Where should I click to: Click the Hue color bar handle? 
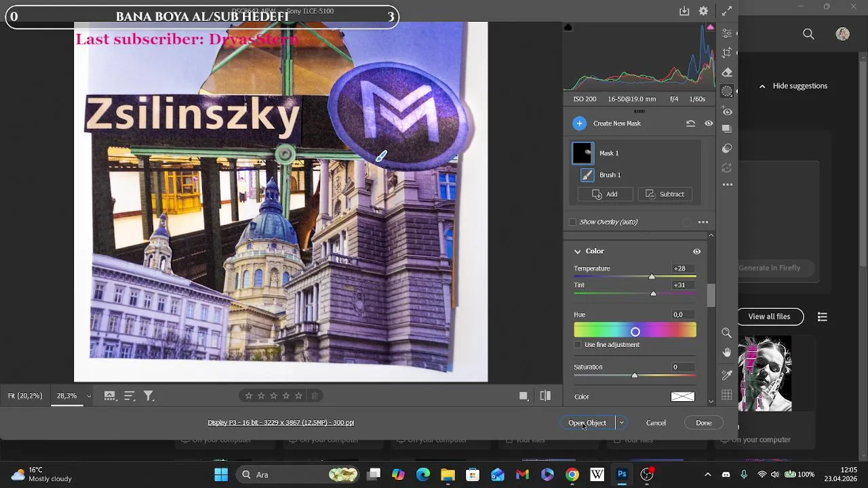pos(635,332)
